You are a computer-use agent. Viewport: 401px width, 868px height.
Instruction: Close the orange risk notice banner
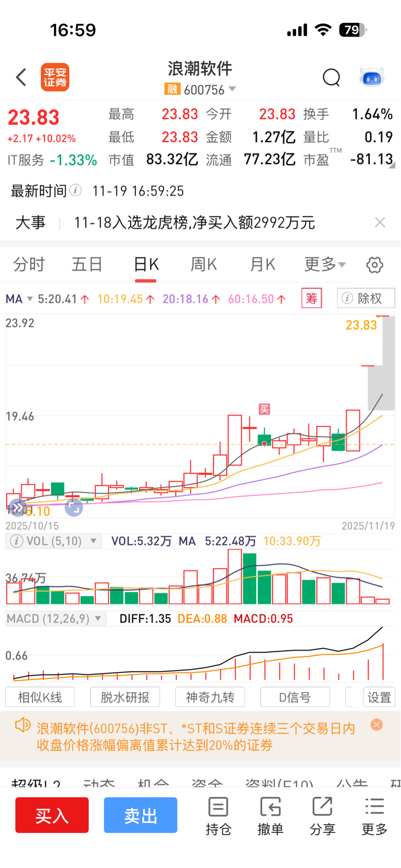(376, 725)
